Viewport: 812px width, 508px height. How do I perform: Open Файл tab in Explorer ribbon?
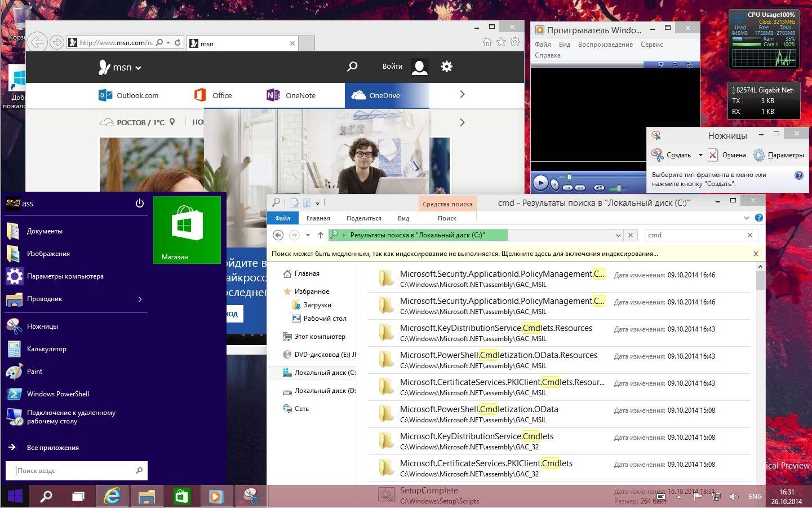(x=282, y=218)
